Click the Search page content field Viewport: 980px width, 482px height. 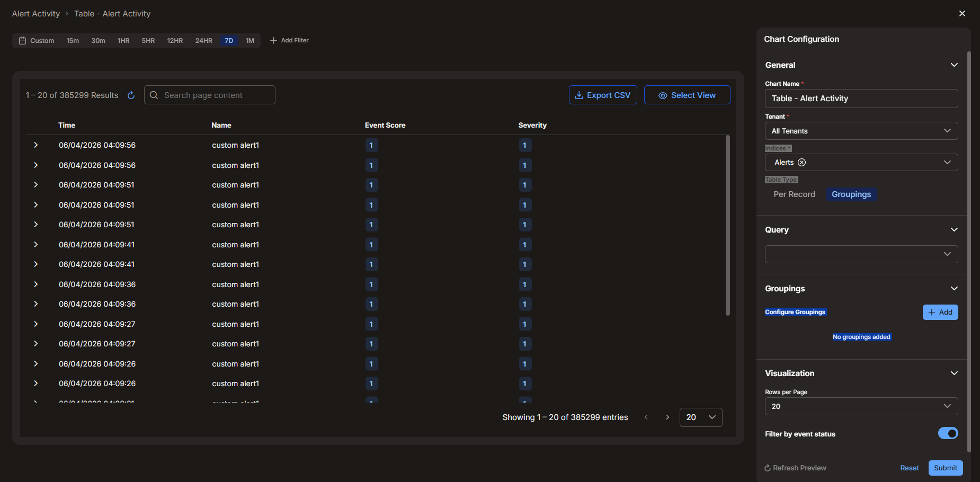point(210,95)
